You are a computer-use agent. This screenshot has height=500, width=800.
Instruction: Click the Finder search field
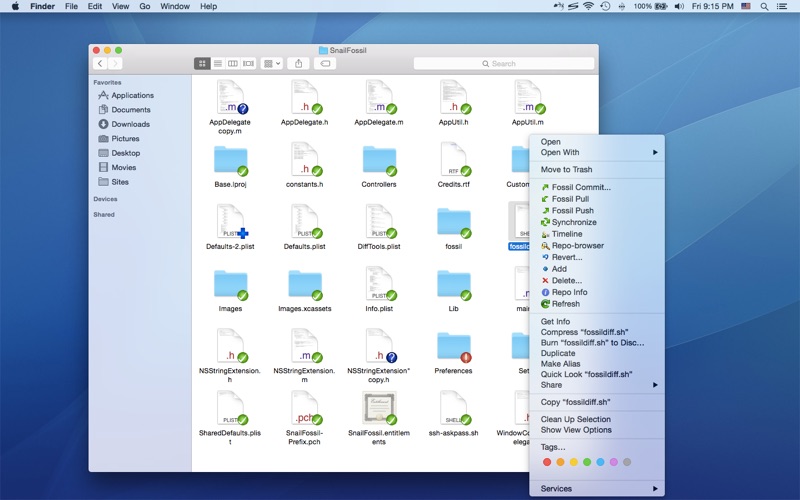click(503, 63)
